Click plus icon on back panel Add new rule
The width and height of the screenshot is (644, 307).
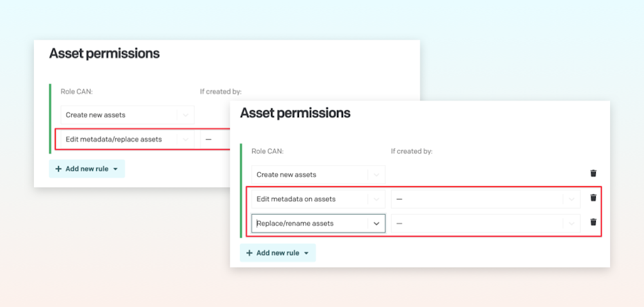(58, 169)
